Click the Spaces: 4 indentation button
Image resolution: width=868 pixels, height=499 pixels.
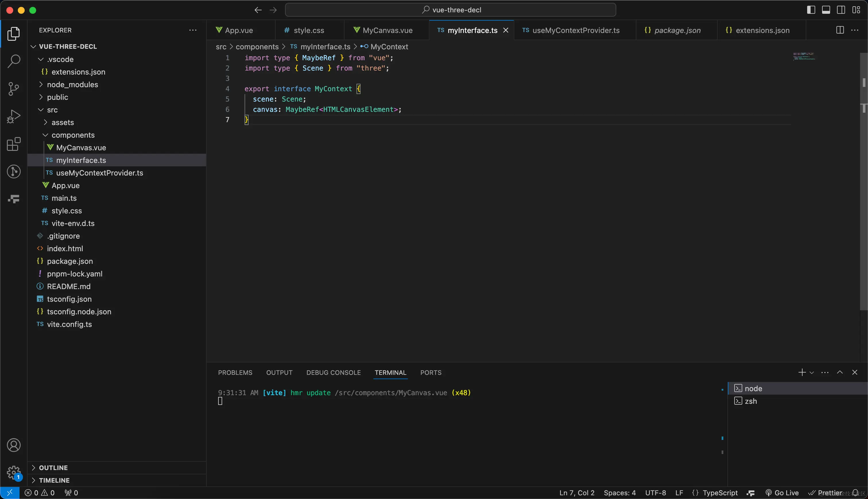619,493
